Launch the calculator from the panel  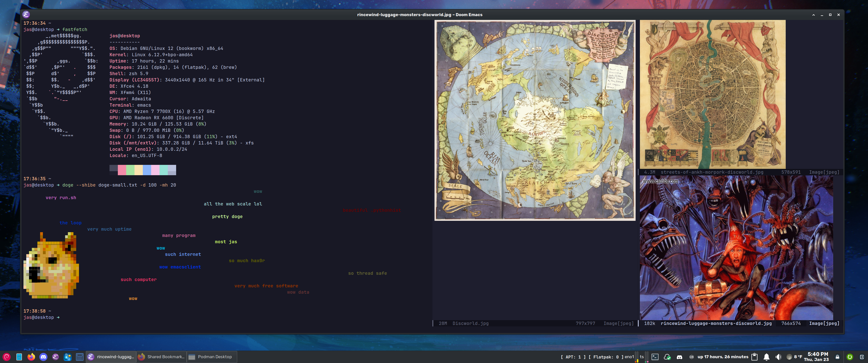[x=80, y=357]
